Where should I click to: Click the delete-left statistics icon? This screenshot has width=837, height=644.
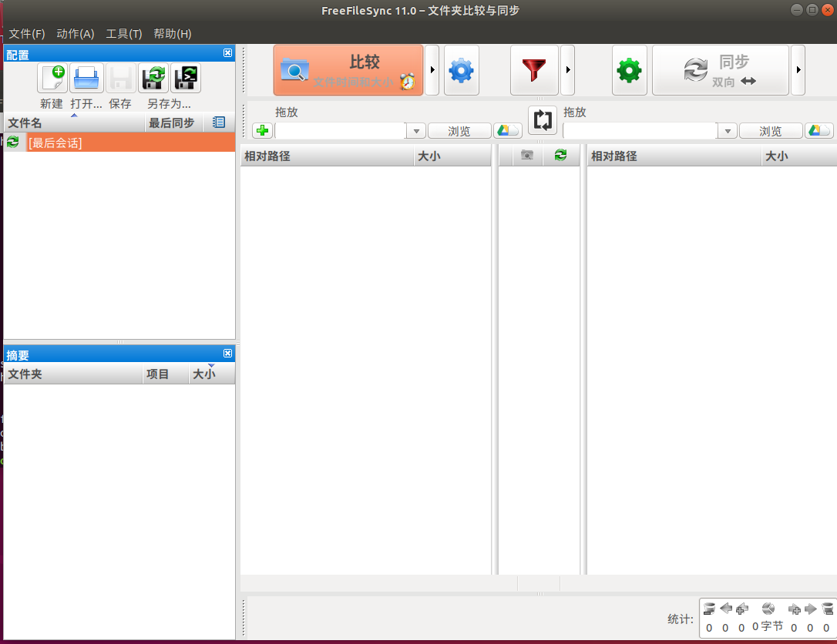(709, 609)
